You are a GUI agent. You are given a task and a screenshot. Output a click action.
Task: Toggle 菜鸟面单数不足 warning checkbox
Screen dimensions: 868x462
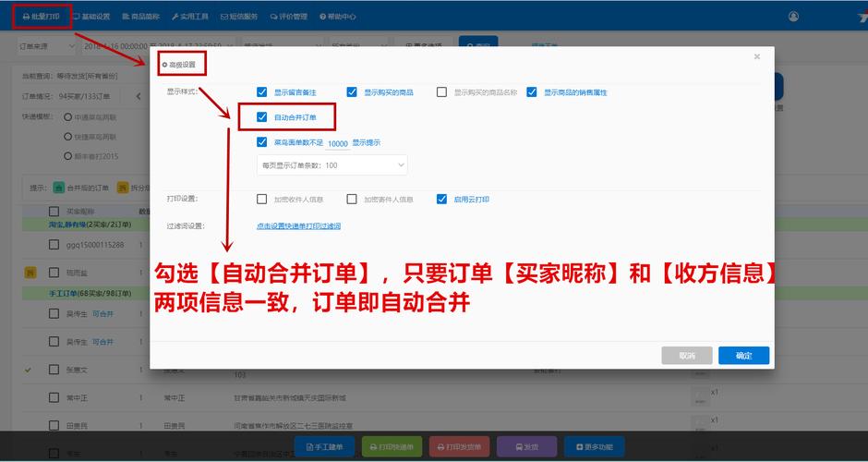coord(262,141)
